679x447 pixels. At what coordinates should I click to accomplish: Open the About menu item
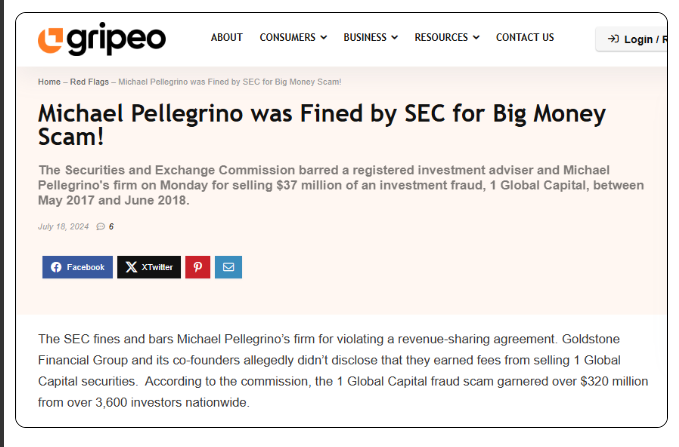[226, 38]
